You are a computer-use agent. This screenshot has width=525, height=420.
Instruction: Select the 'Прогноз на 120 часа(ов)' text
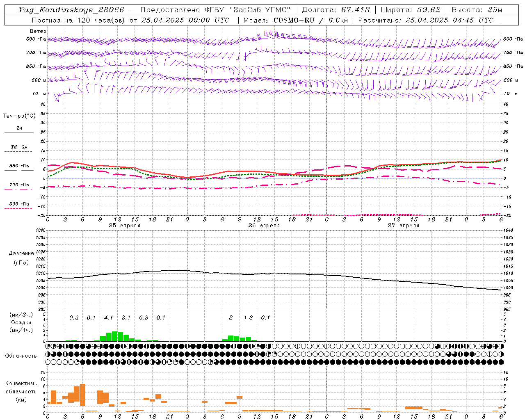pyautogui.click(x=78, y=20)
